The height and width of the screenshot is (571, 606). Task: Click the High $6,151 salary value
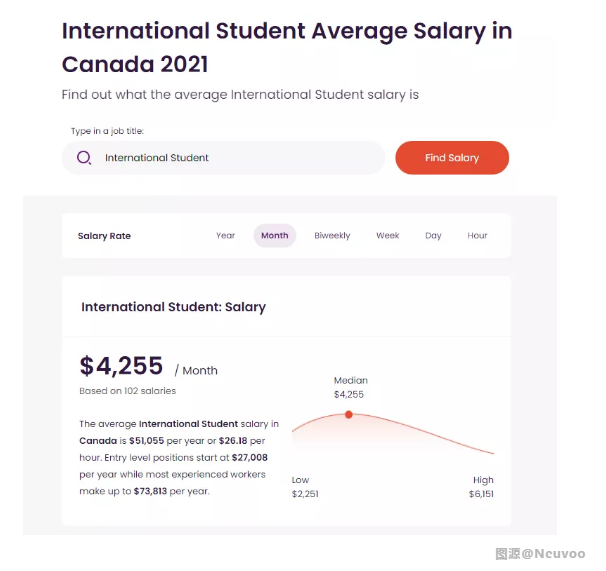coord(481,487)
